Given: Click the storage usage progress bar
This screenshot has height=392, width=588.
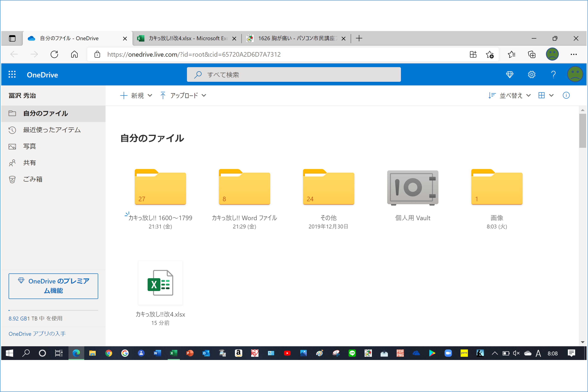Looking at the screenshot, I should (x=53, y=310).
